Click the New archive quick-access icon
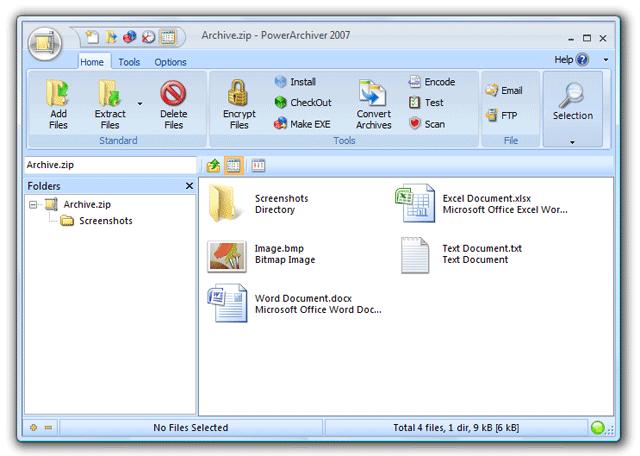Viewport: 640px width, 456px height. 92,38
